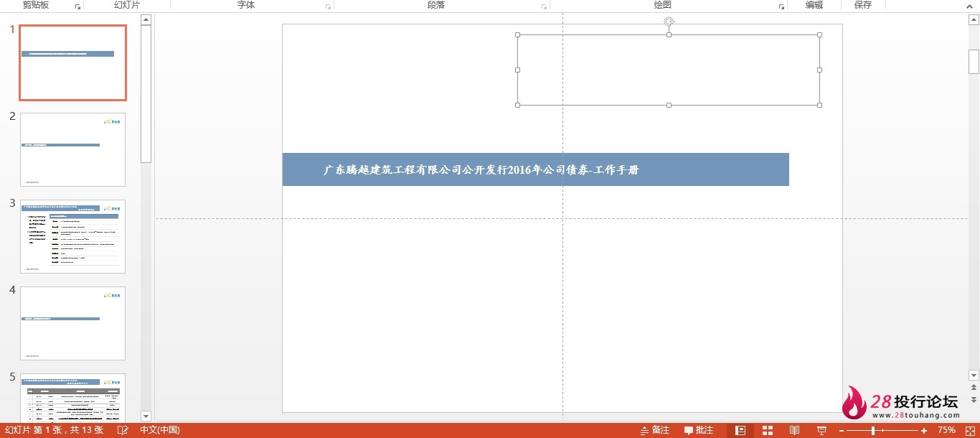This screenshot has height=438, width=980.
Task: Click the down arrow of the thumbnail panel scrollbar
Action: pos(146,416)
